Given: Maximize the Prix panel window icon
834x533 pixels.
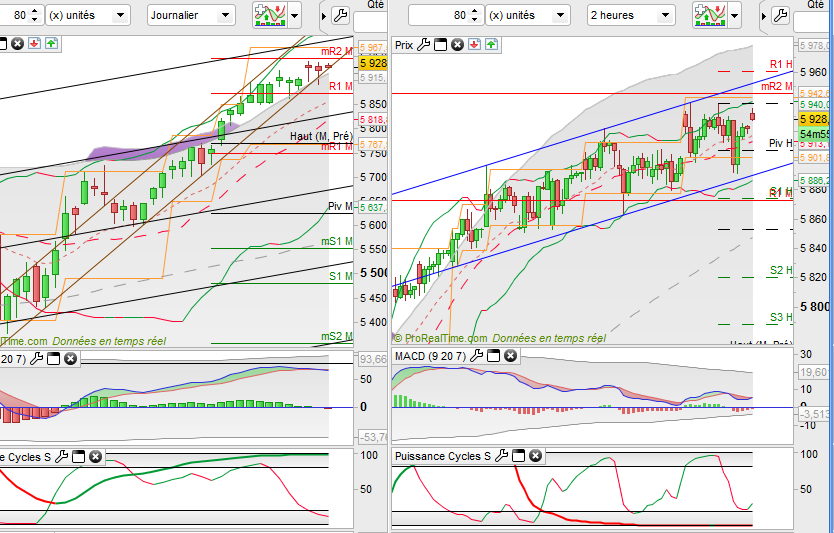Looking at the screenshot, I should coord(440,45).
